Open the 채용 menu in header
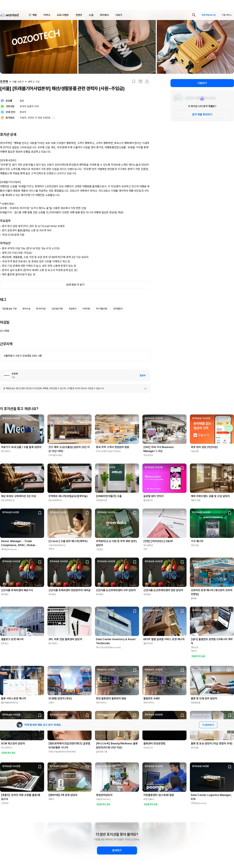This screenshot has height=868, width=234. 33,15
